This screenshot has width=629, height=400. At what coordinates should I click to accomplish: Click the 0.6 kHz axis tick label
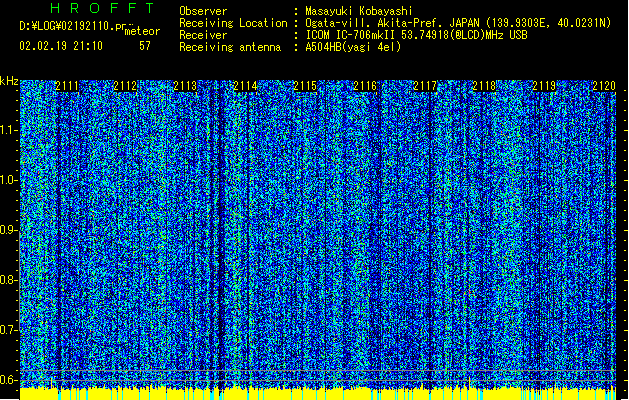8,380
